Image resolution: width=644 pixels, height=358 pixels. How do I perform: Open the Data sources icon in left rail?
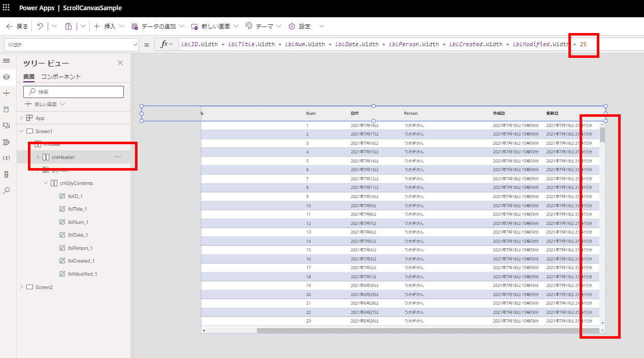(x=7, y=109)
